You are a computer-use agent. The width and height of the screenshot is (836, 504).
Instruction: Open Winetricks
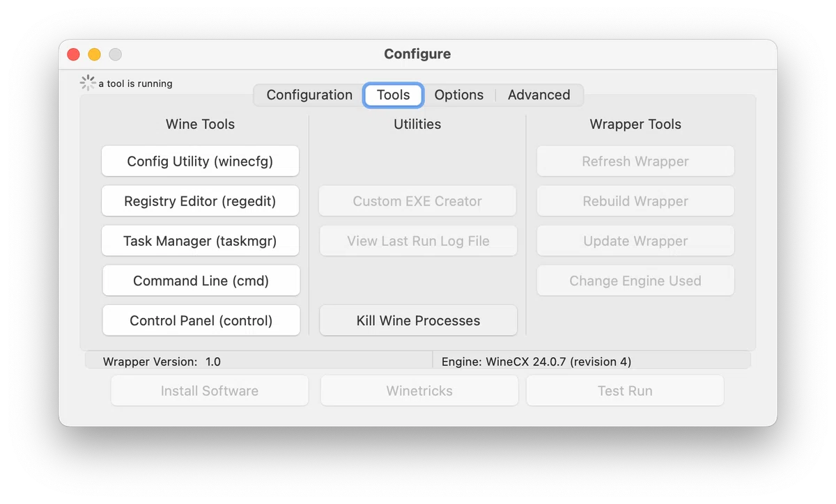click(x=419, y=391)
